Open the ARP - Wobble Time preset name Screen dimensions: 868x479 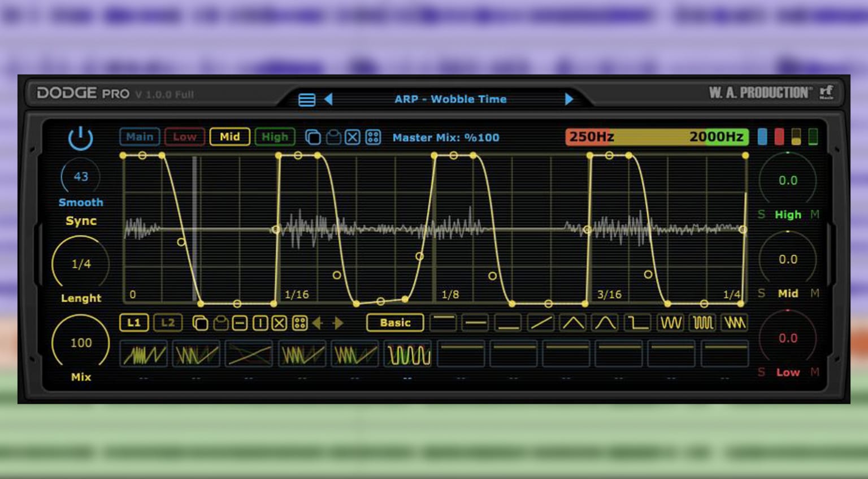point(450,99)
